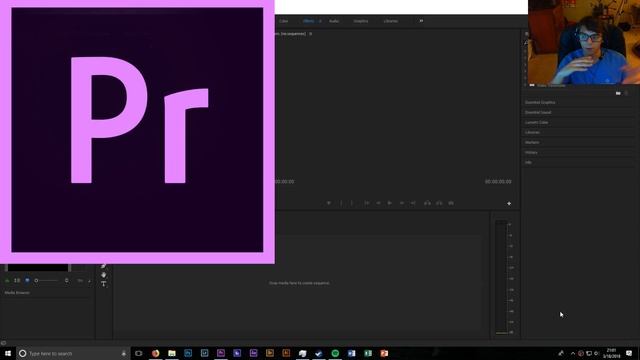The image size is (640, 360).
Task: Open Spotify from the taskbar
Action: 335,353
